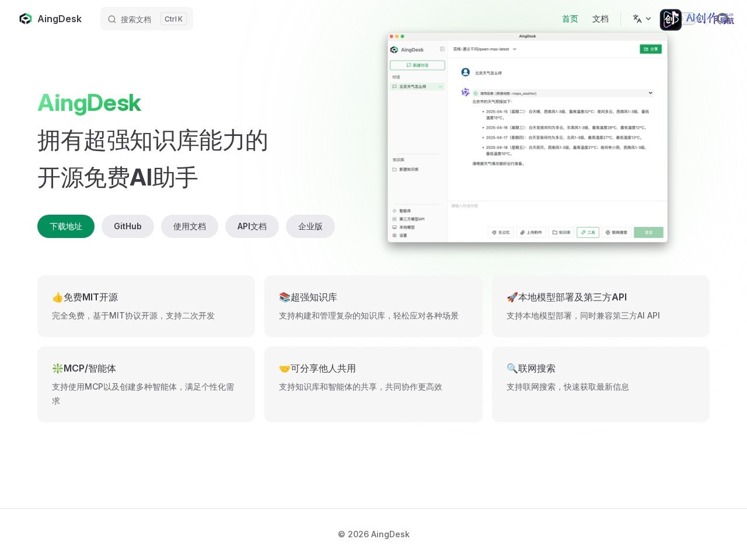Click the AingDesk app screenshot image
The width and height of the screenshot is (747, 560).
coord(528,137)
